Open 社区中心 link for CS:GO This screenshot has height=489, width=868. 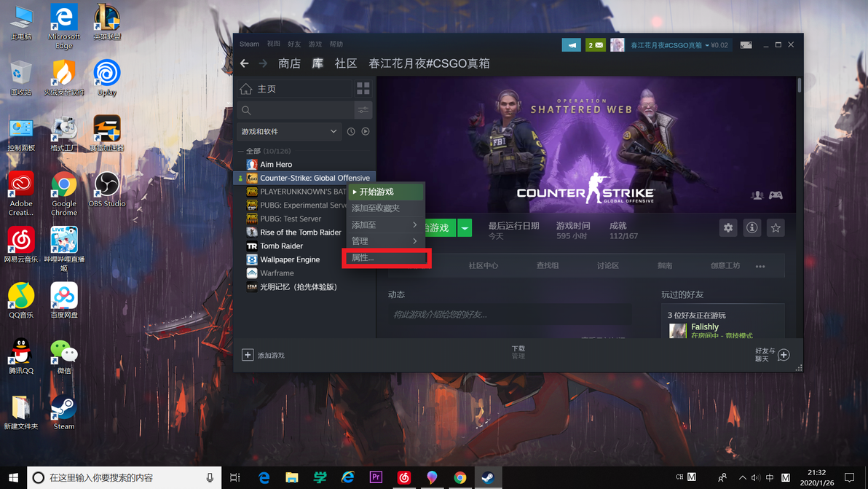click(x=484, y=266)
